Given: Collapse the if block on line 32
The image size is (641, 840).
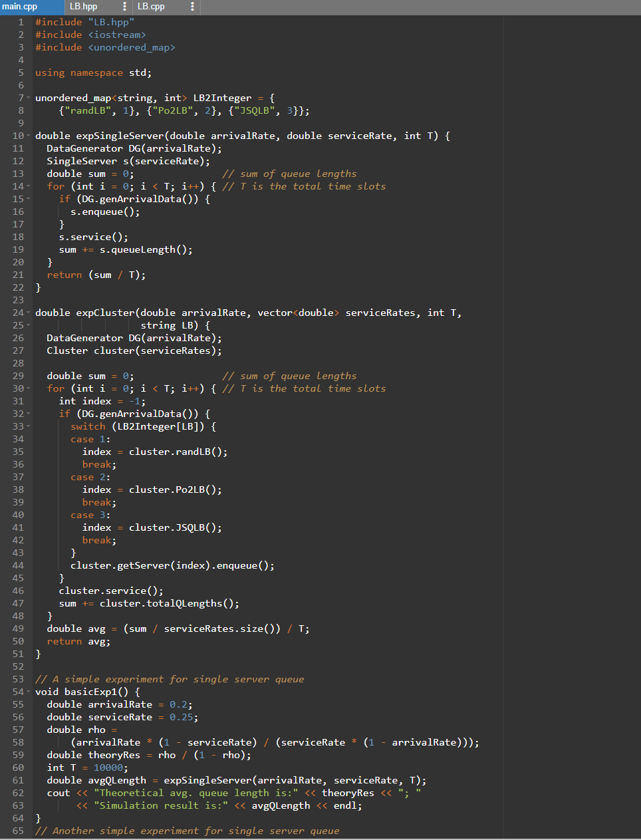Looking at the screenshot, I should 29,414.
